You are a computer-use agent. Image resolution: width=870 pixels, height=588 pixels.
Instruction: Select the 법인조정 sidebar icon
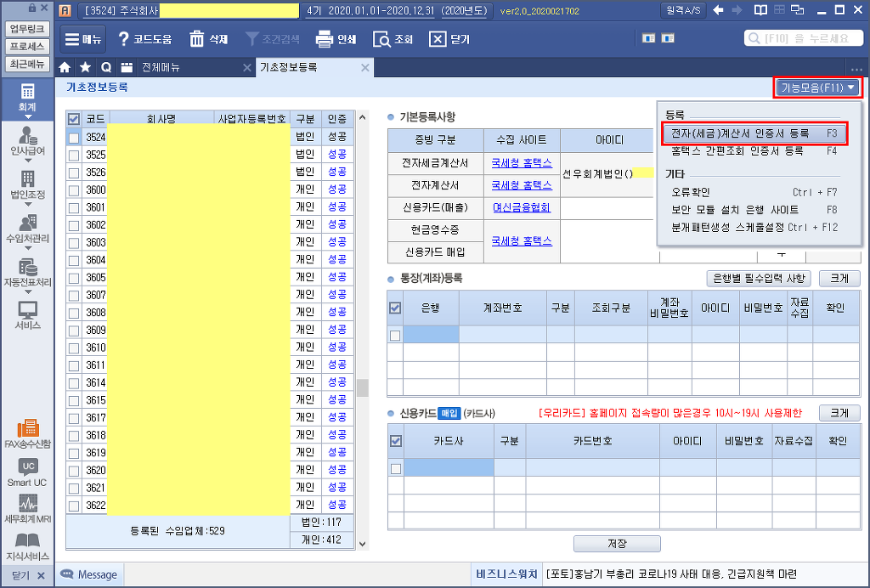point(27,184)
